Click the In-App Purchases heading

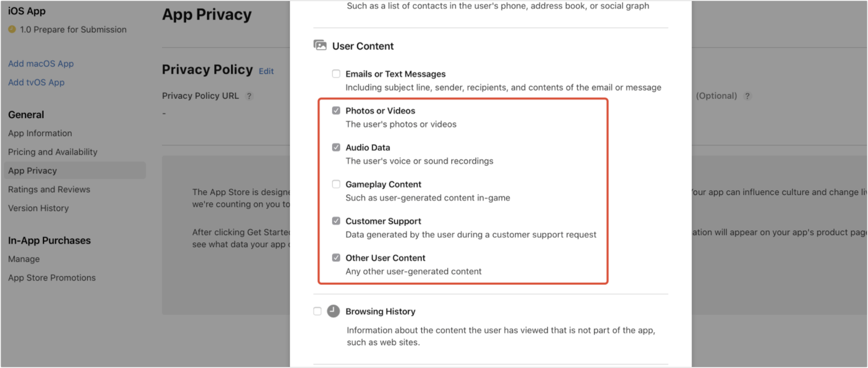tap(49, 240)
